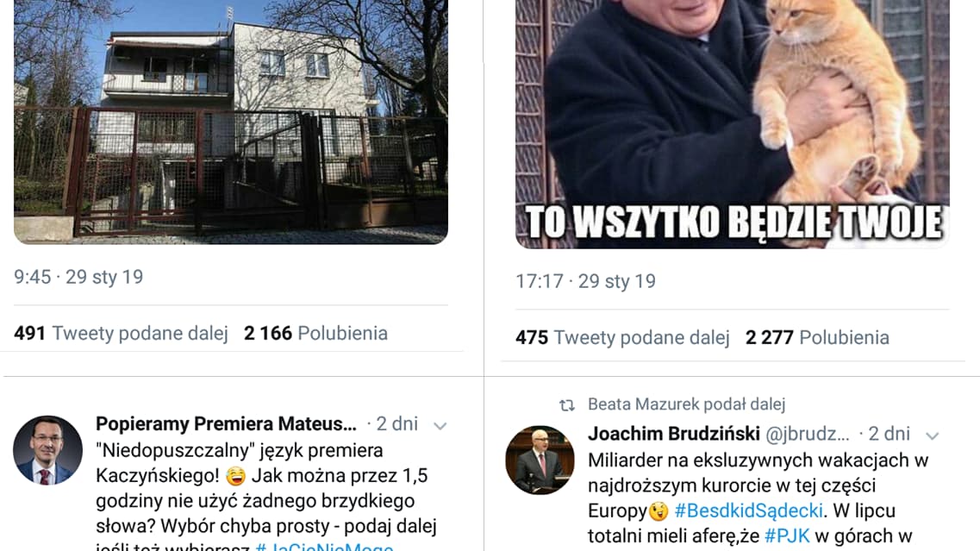Click Beata Mazurek podał dalej label
This screenshot has height=551, width=980.
pyautogui.click(x=686, y=404)
